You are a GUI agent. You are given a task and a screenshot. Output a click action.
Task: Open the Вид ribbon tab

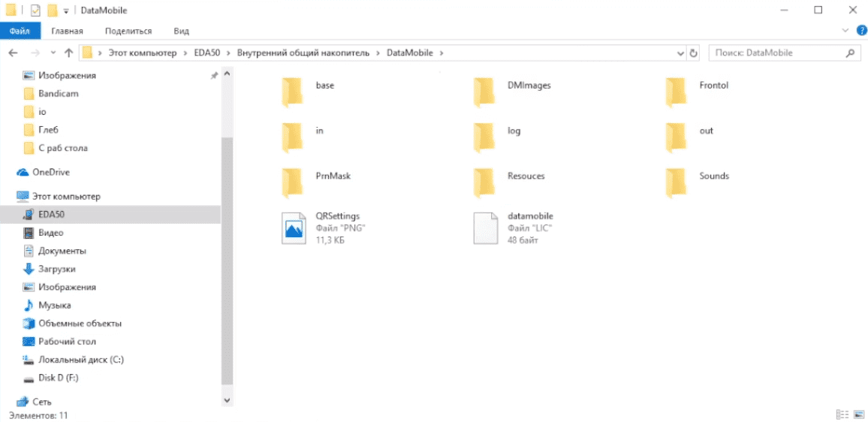182,31
